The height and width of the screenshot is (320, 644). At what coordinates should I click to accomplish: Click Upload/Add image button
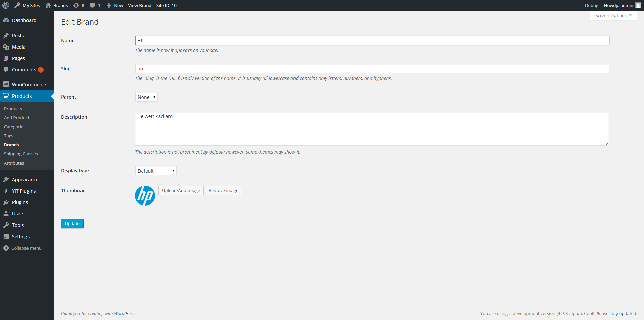tap(181, 190)
